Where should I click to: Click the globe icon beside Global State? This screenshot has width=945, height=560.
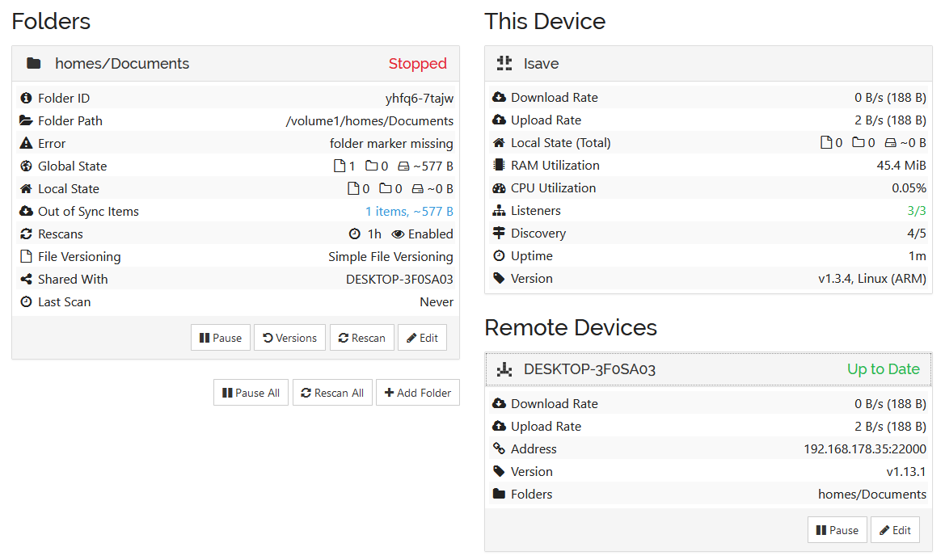pos(26,166)
